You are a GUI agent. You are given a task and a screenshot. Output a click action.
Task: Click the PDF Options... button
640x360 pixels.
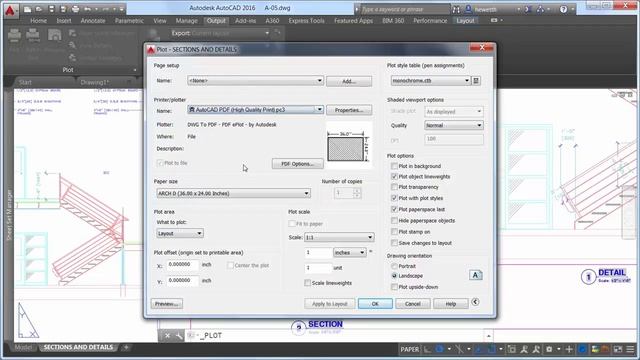(298, 164)
